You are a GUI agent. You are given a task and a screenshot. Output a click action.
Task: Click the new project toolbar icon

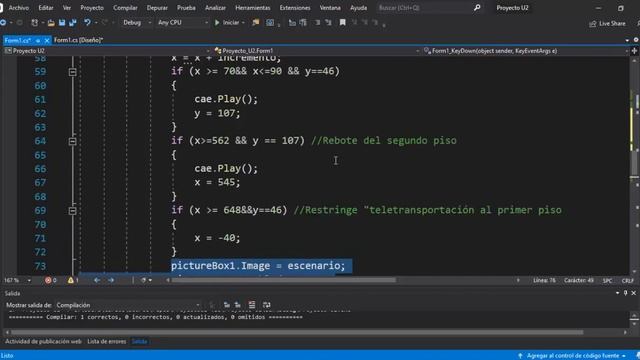[35, 23]
